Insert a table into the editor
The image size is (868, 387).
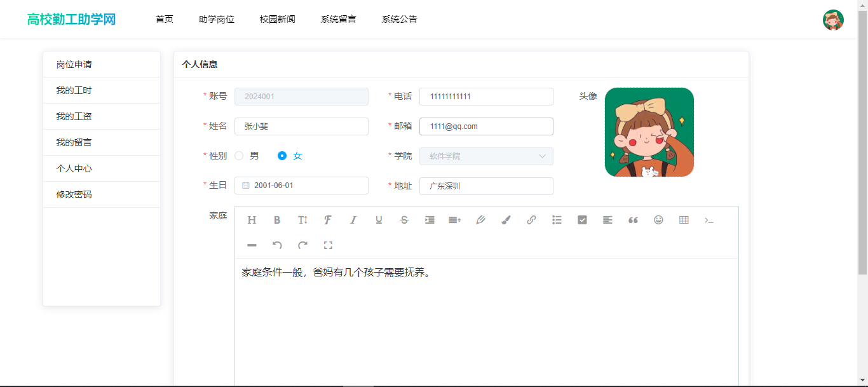684,220
